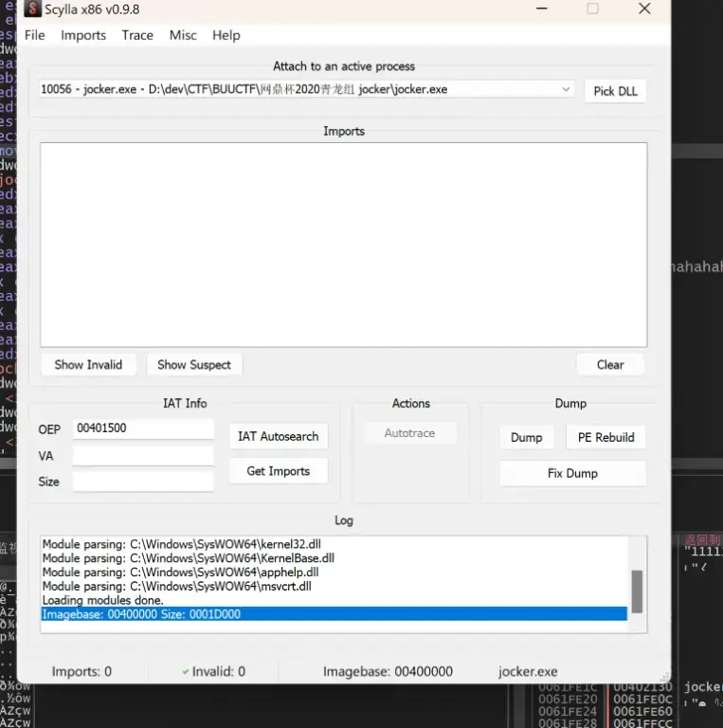
Task: Open the File menu
Action: tap(35, 35)
